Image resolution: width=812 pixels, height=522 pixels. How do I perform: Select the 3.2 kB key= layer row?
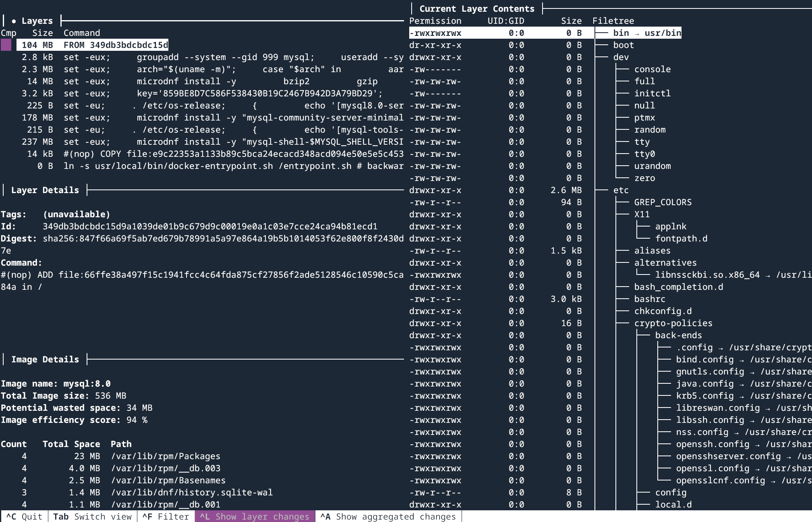coord(202,94)
